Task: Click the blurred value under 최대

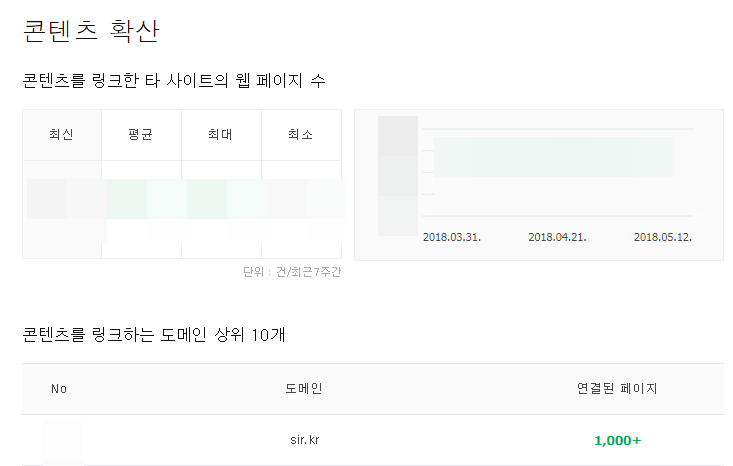Action: tap(221, 199)
